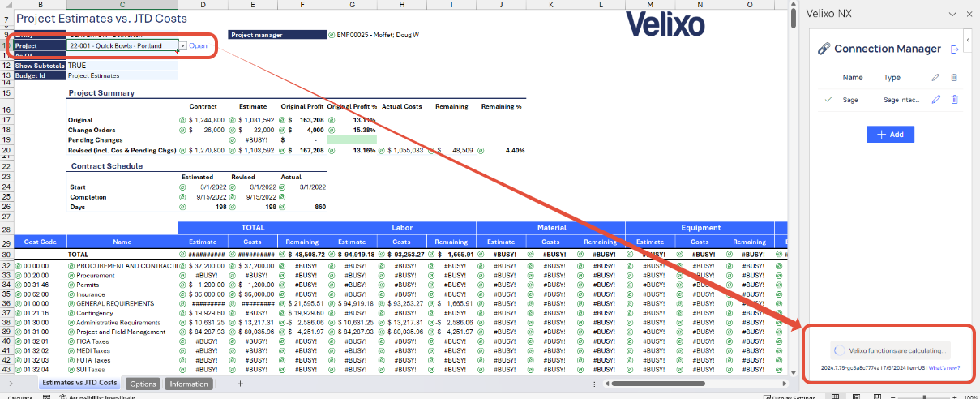Select the Budget Id Project Estimates cell

(x=122, y=75)
